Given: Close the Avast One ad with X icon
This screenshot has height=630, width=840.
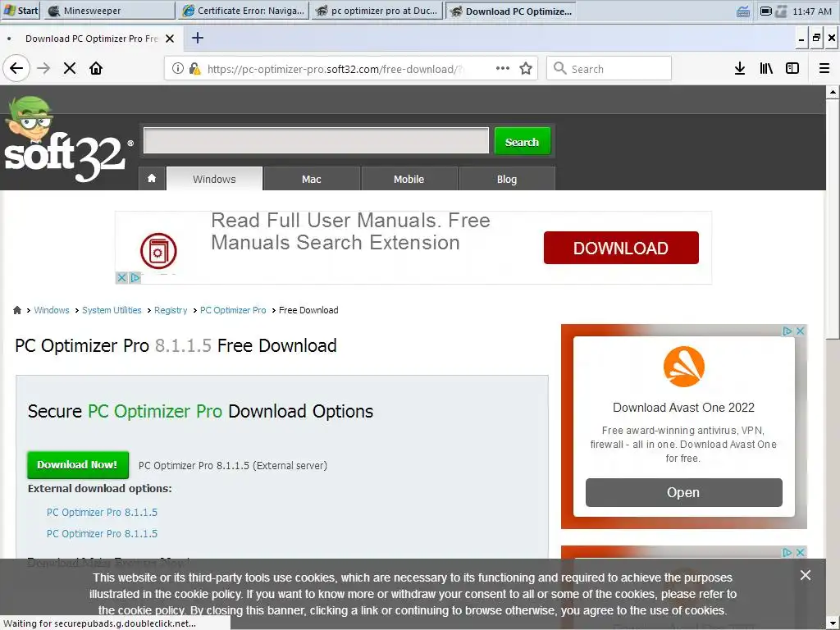Looking at the screenshot, I should (x=801, y=331).
